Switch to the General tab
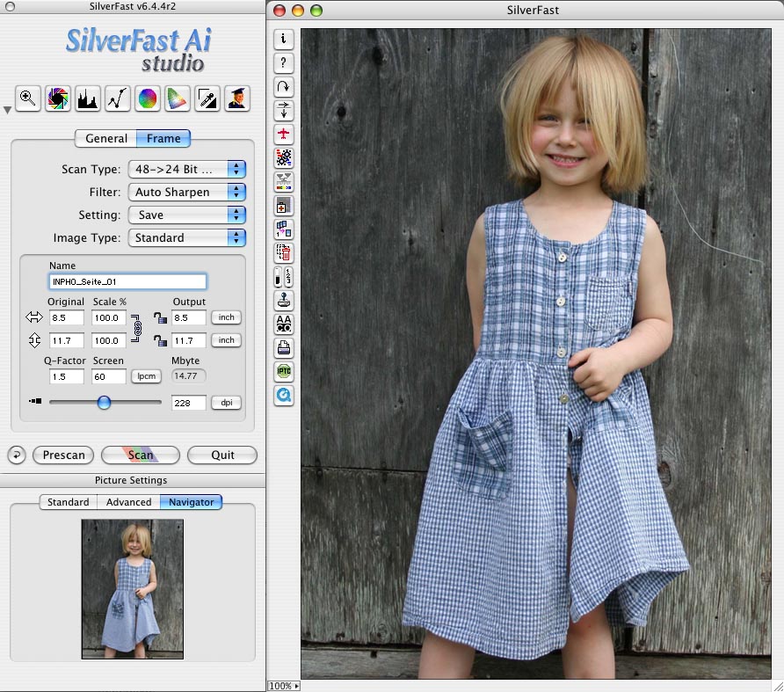Viewport: 784px width, 692px height. [105, 138]
